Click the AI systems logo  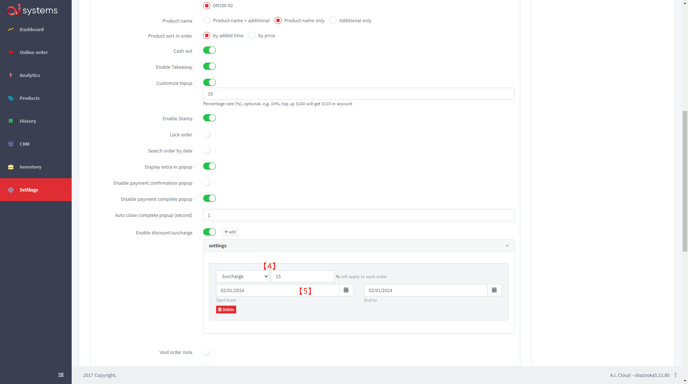coord(32,10)
